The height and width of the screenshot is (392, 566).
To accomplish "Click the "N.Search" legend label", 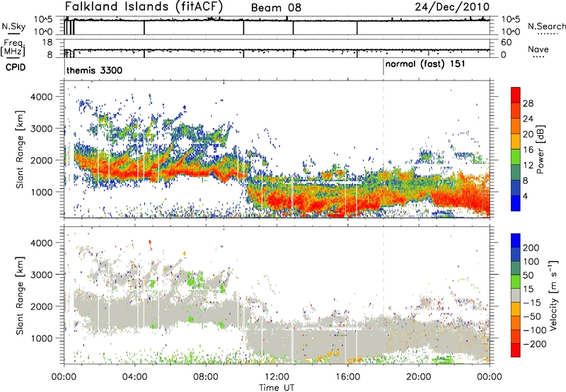I will (546, 26).
